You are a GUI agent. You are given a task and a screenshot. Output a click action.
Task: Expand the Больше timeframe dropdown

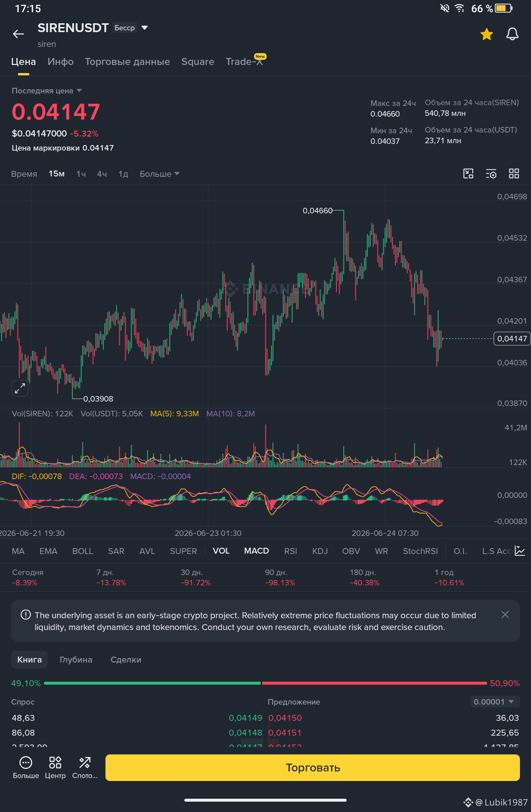pos(159,174)
